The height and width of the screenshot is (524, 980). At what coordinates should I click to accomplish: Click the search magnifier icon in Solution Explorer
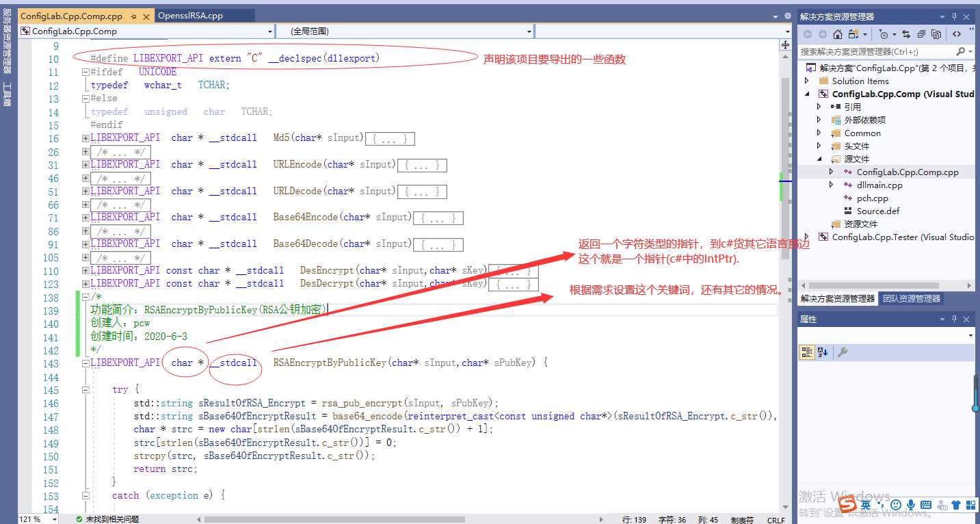(960, 51)
